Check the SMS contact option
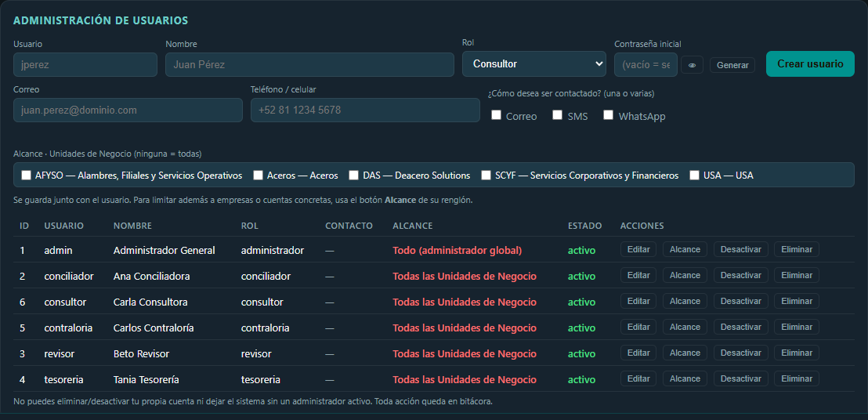The width and height of the screenshot is (868, 420). pos(558,115)
